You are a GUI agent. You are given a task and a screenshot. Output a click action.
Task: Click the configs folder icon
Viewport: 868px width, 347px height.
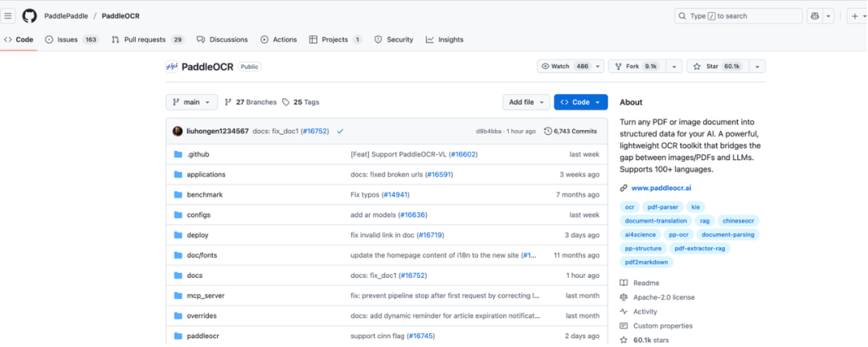(x=178, y=214)
